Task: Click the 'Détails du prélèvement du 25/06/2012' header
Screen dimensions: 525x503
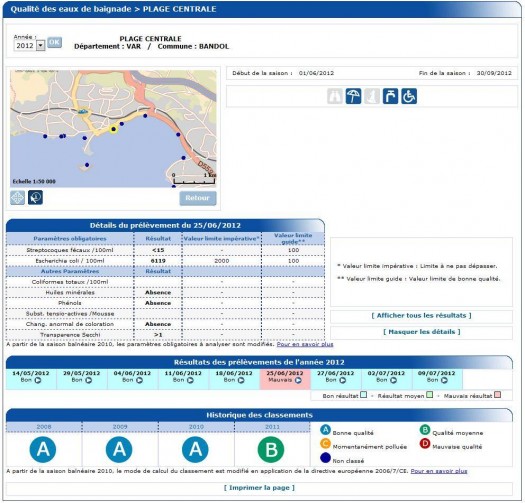Action: pyautogui.click(x=165, y=225)
